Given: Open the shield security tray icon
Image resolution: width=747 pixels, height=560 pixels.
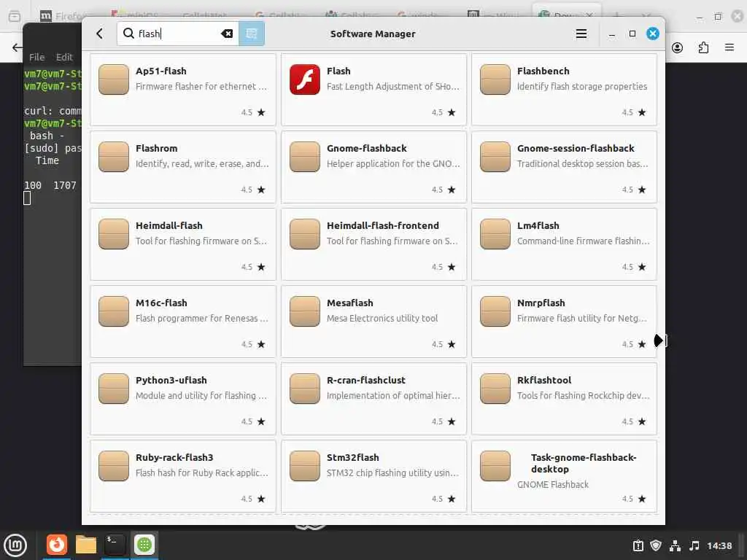Looking at the screenshot, I should 656,545.
